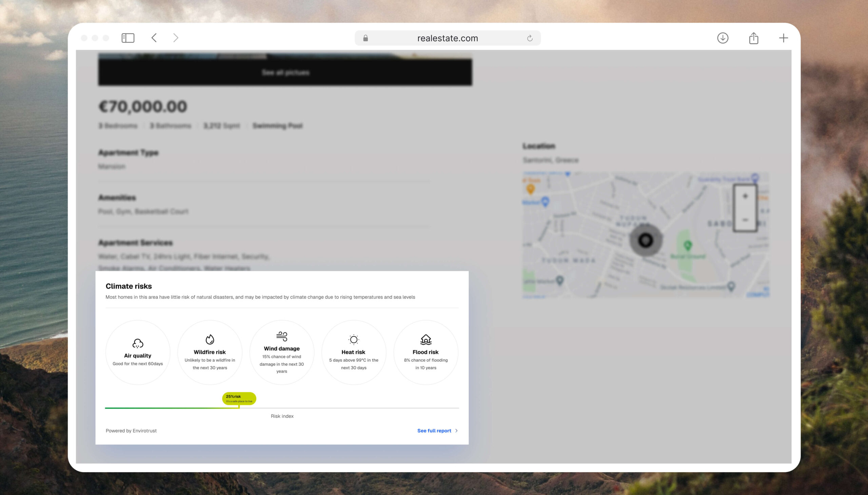The image size is (868, 495).
Task: Click the See all pictures button
Action: [285, 72]
